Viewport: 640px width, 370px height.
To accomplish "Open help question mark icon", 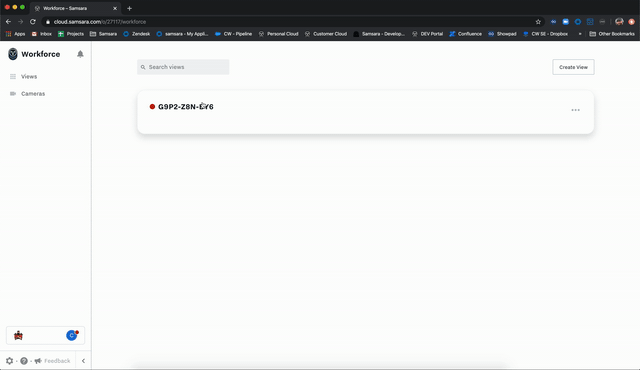I will [24, 361].
